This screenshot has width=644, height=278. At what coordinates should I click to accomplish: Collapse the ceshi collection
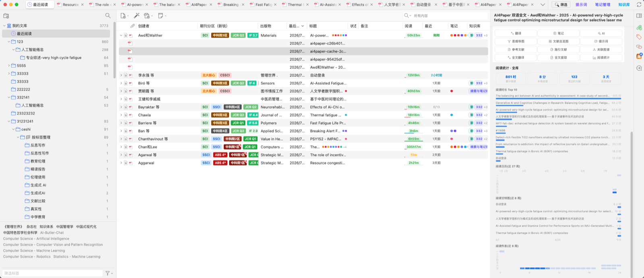point(13,129)
